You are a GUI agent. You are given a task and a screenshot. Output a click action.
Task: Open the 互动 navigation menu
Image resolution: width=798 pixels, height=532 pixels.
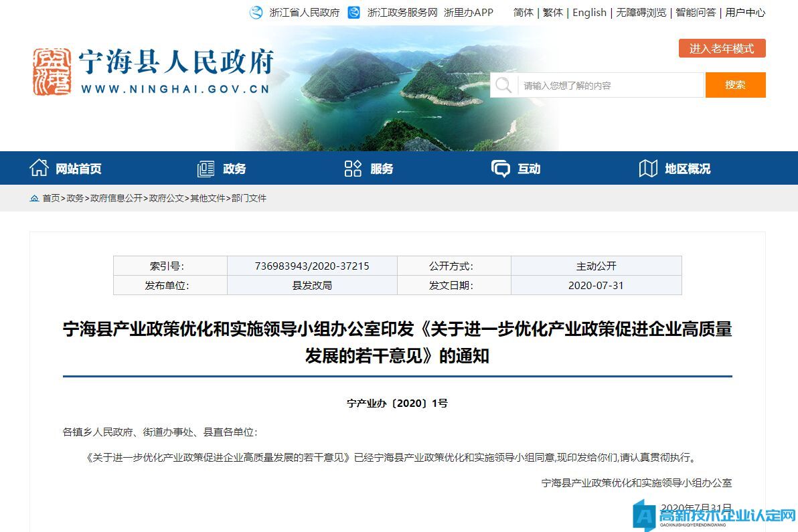pyautogui.click(x=529, y=169)
